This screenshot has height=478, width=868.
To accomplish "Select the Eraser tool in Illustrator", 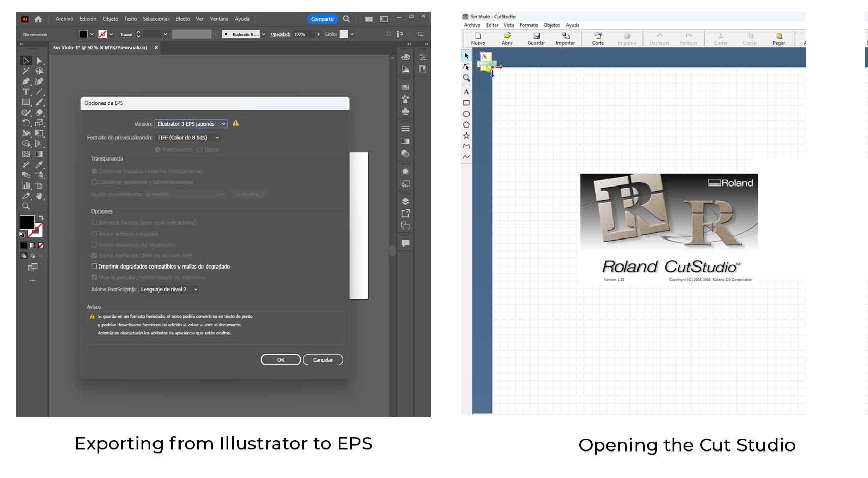I will pos(39,113).
